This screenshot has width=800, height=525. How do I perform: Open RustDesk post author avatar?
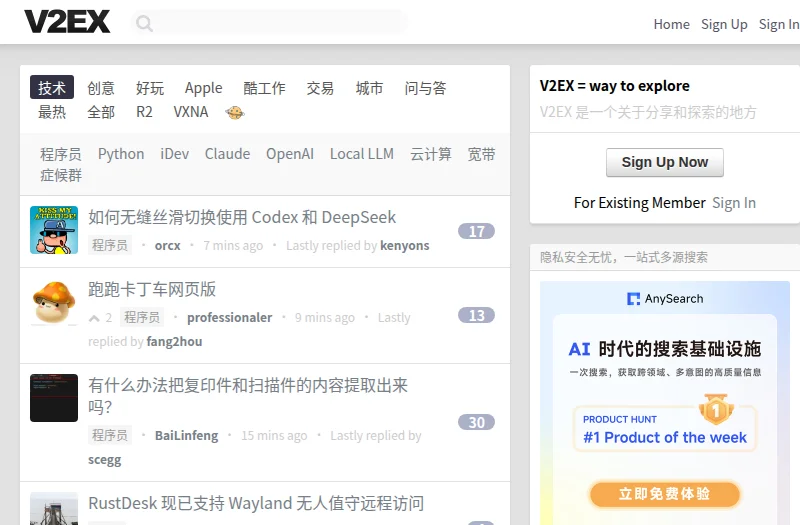click(x=54, y=509)
